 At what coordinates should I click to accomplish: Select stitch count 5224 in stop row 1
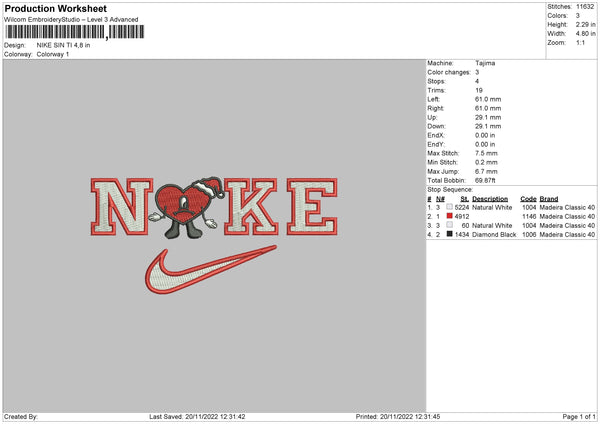(x=462, y=207)
